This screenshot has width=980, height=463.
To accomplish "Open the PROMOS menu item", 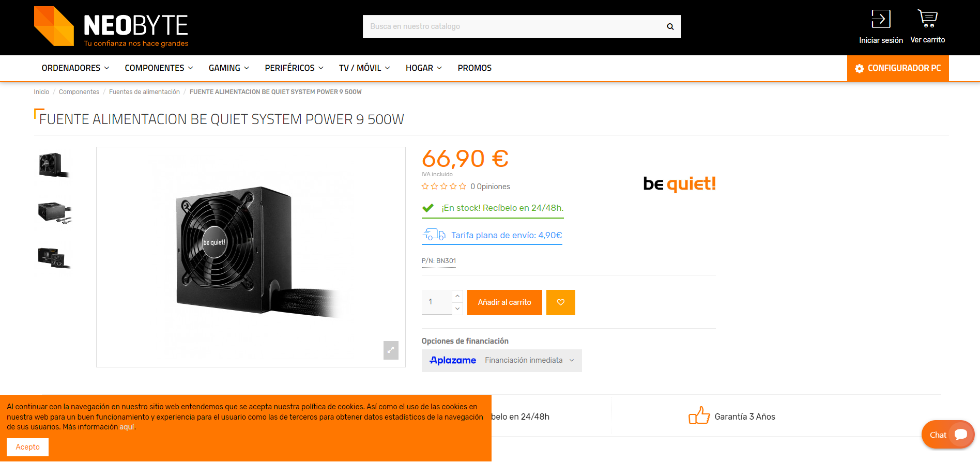I will [474, 68].
